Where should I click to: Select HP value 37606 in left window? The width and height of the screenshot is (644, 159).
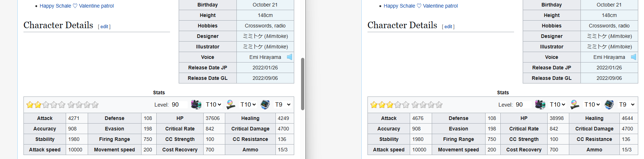click(x=213, y=118)
